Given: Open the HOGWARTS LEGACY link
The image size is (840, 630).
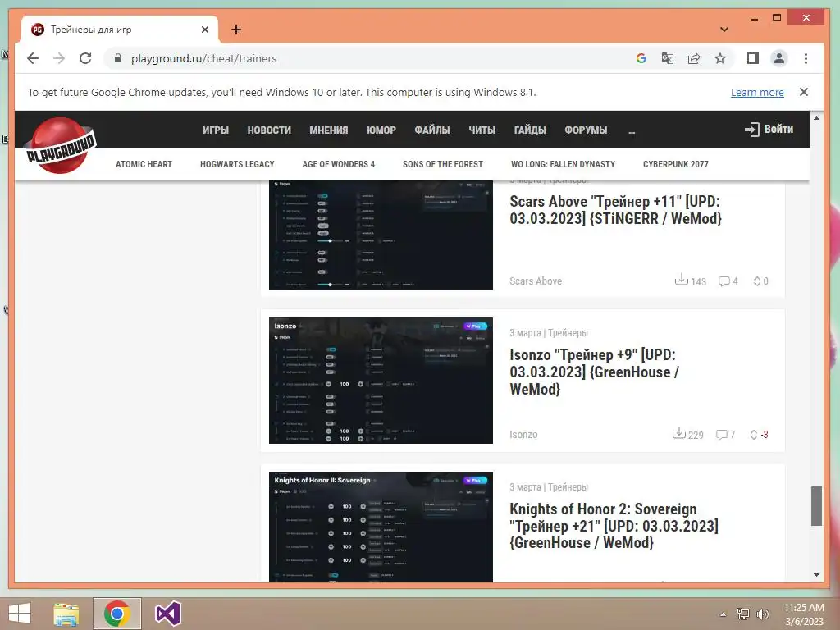Looking at the screenshot, I should click(237, 164).
